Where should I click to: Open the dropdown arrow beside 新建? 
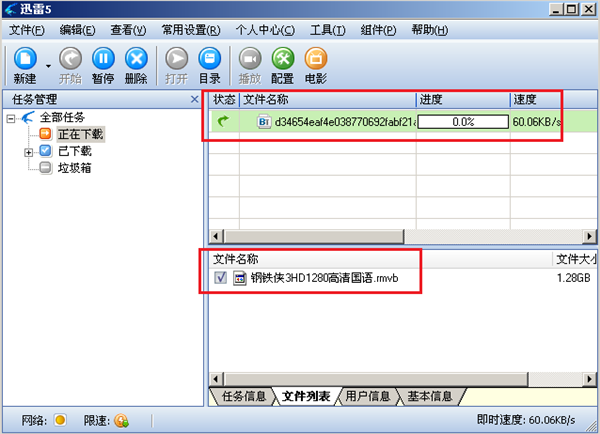[48, 66]
